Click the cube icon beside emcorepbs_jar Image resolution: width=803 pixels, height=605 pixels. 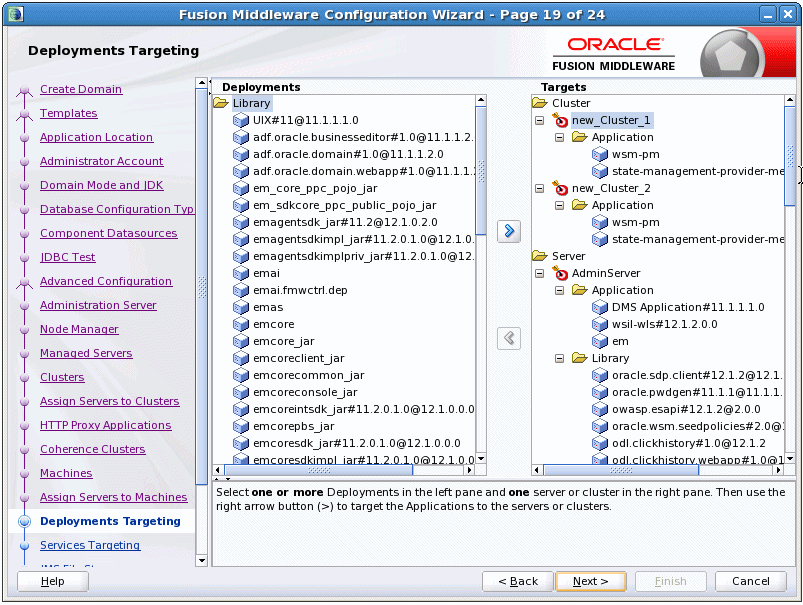pos(241,426)
